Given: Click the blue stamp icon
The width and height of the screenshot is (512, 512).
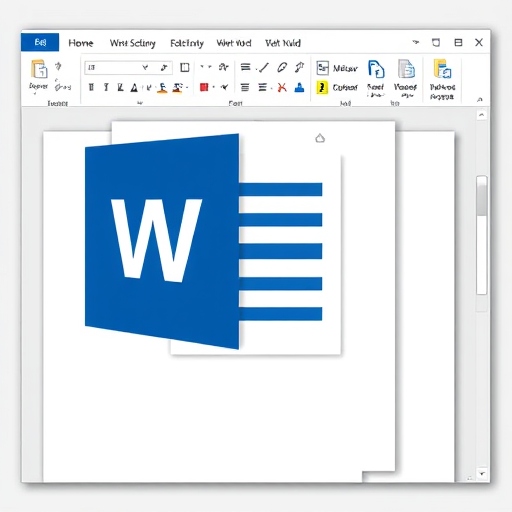Looking at the screenshot, I should (x=299, y=87).
